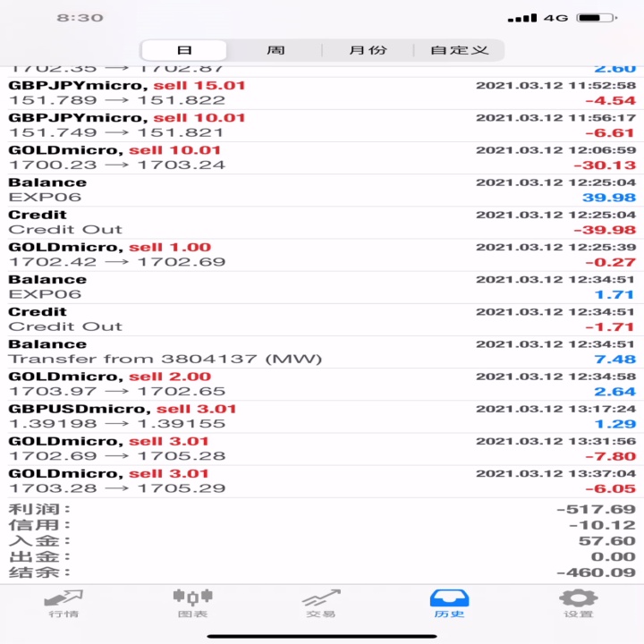644x644 pixels.
Task: Tap the -6.05 loss value
Action: 610,488
